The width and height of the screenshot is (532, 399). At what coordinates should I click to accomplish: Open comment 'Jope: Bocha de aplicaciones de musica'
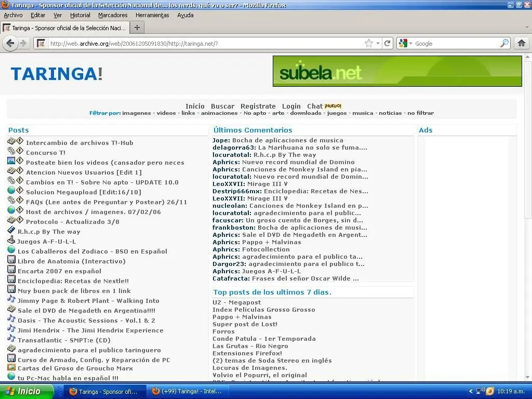(x=277, y=140)
